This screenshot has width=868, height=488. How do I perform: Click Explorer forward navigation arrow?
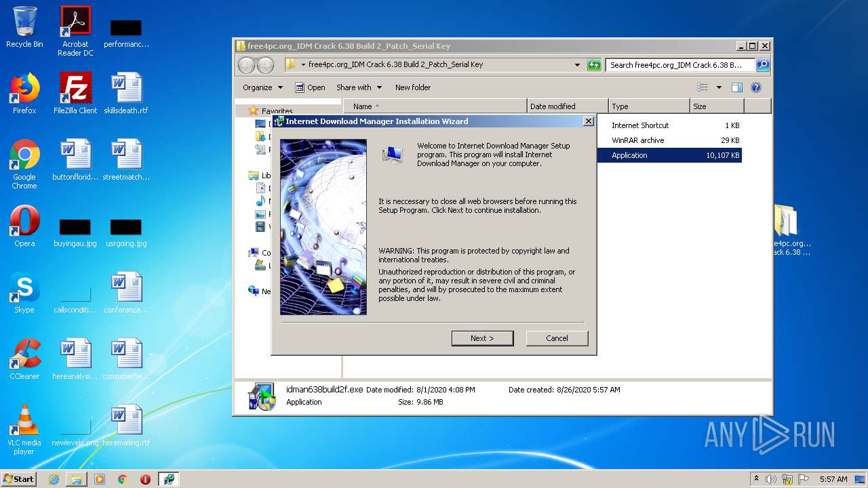click(266, 65)
